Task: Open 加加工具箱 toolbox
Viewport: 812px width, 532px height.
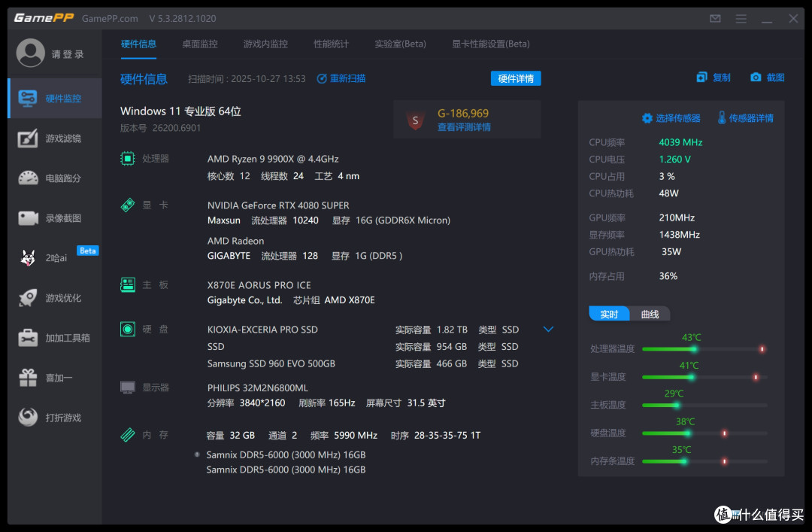Action: coord(55,338)
